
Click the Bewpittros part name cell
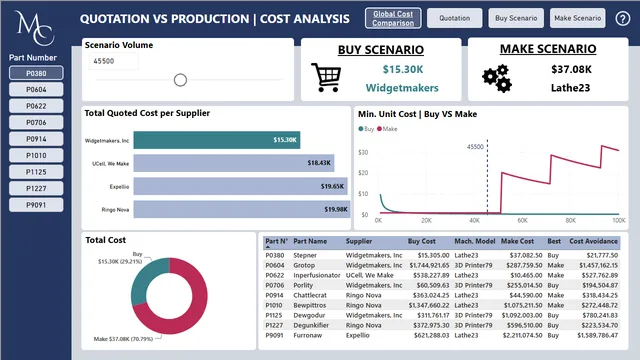pyautogui.click(x=309, y=305)
